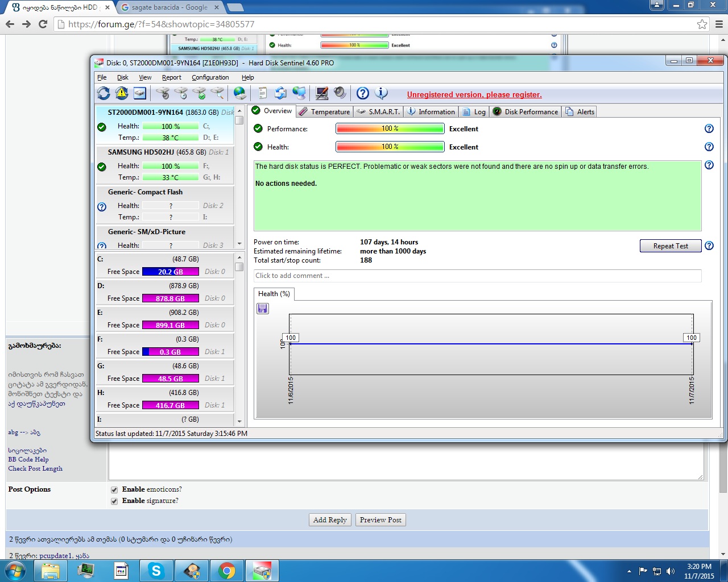This screenshot has width=728, height=582.
Task: Click help icon next to Performance bar
Action: (x=709, y=128)
